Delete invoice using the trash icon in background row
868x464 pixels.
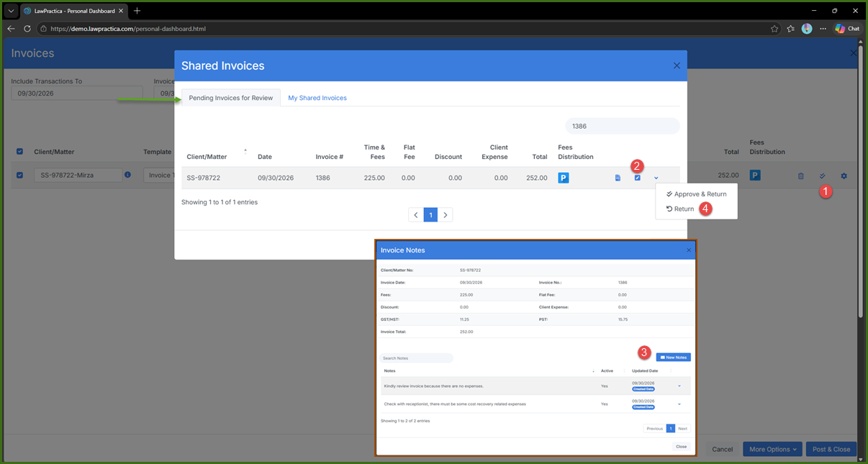800,176
